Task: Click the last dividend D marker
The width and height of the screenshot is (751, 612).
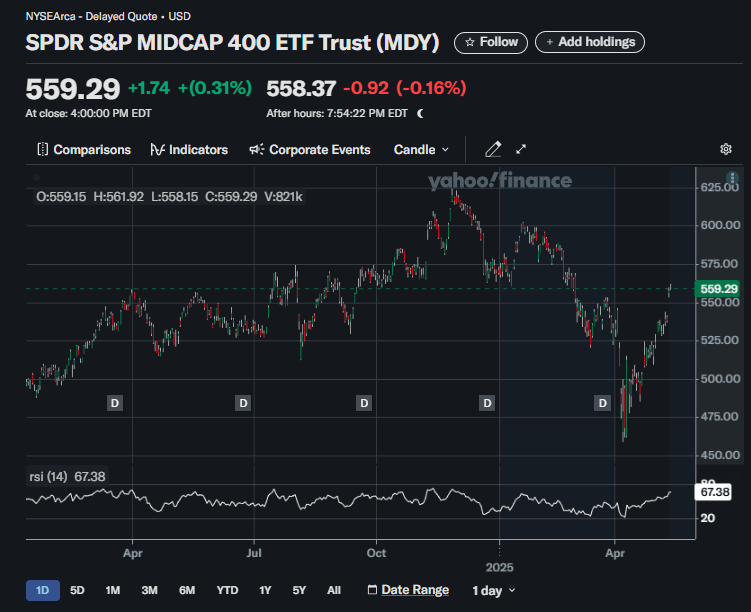Action: click(602, 403)
